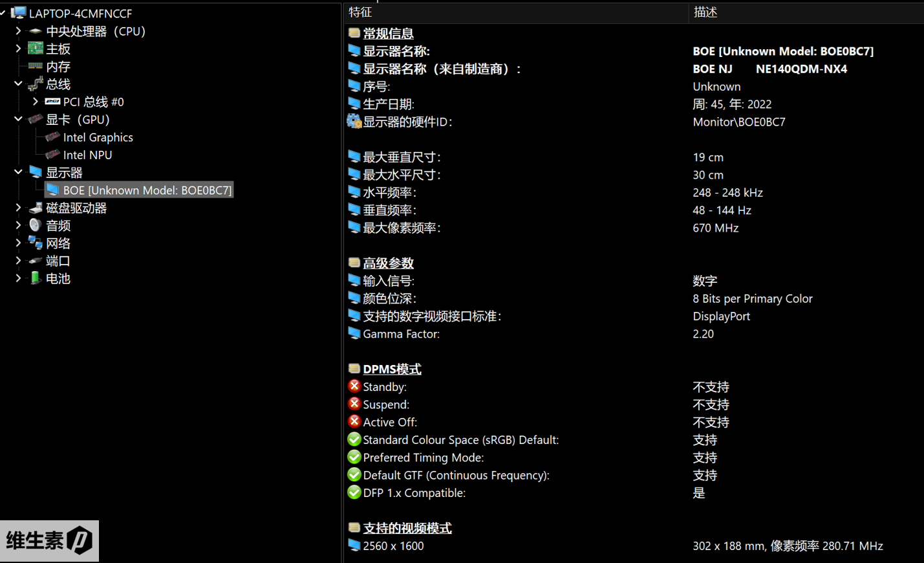The width and height of the screenshot is (924, 563).
Task: Click the 常规信息 section heading
Action: point(388,34)
